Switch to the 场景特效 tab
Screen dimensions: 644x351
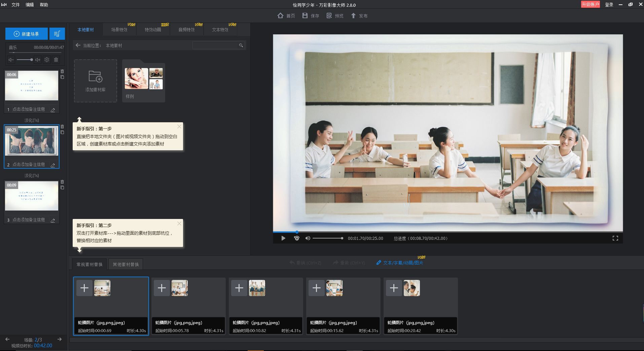click(x=119, y=30)
